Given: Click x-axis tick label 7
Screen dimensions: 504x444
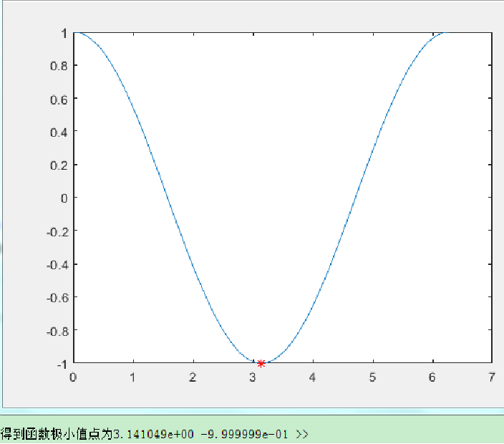Looking at the screenshot, I should coord(492,377).
